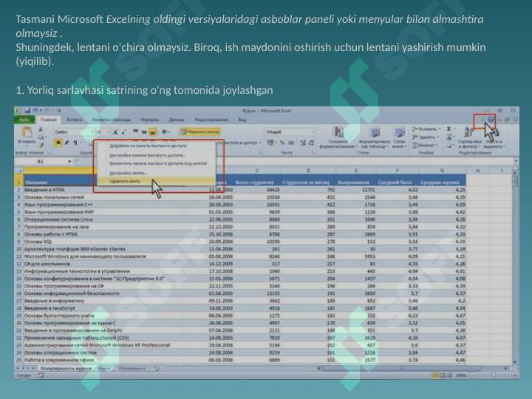The image size is (532, 399).
Task: Toggle Italic formatting button
Action: pyautogui.click(x=66, y=143)
